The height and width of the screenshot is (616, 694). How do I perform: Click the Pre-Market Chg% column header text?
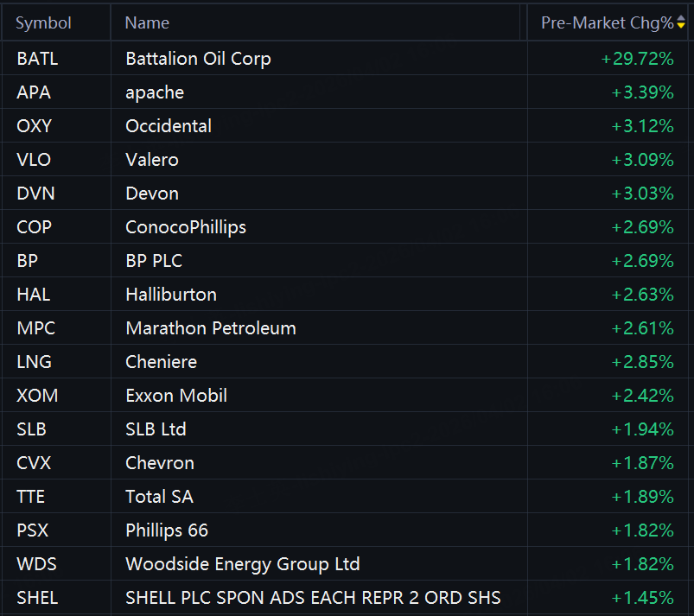[607, 23]
